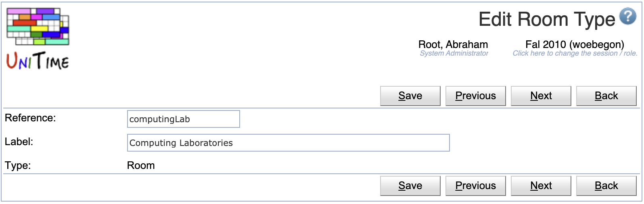Open the help question mark icon
Viewport: 644px width, 204px height.
628,17
